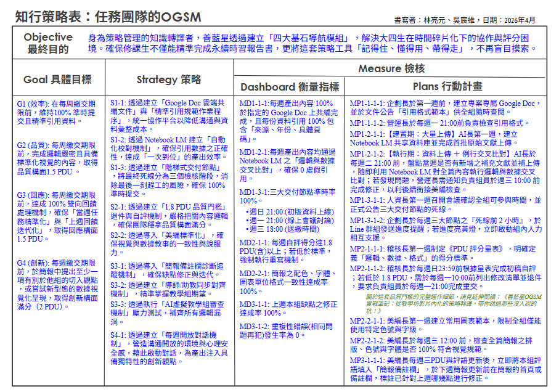Click plan MP1-1-1-1 about Google Doc
Image resolution: width=559 pixels, height=392 pixels.
[x=444, y=108]
